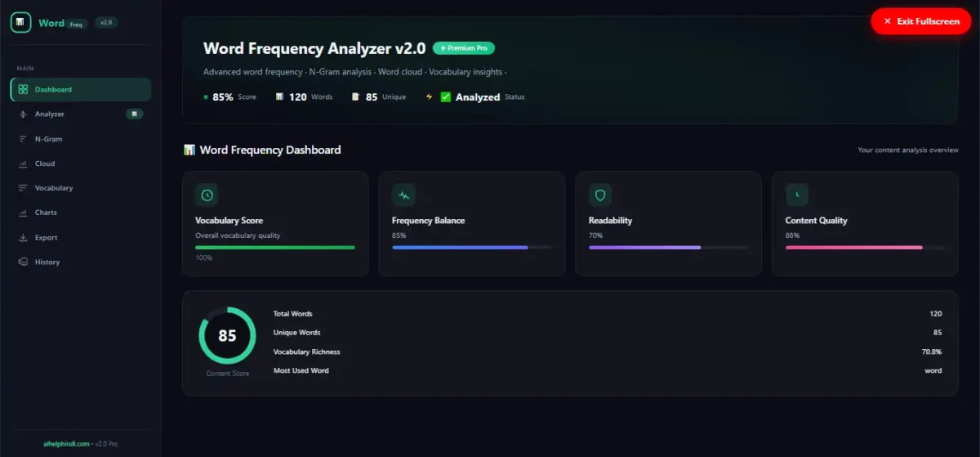Open the Analyzer menu item

pos(81,114)
